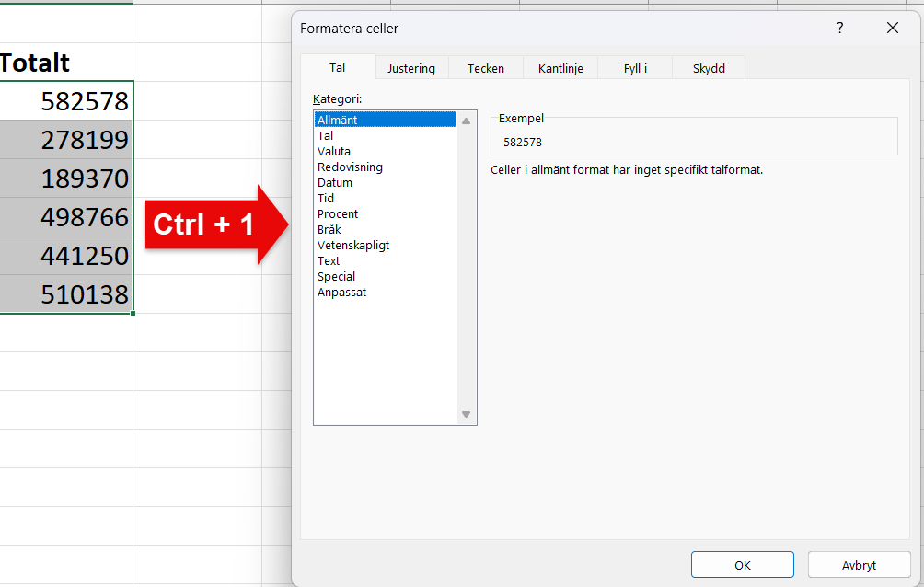The width and height of the screenshot is (924, 587).
Task: Select the Fyll i tab
Action: (x=635, y=69)
